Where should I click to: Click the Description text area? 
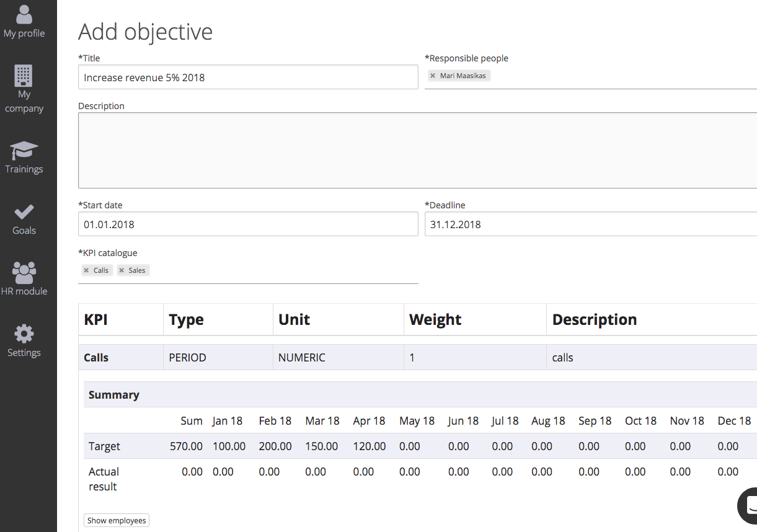417,150
